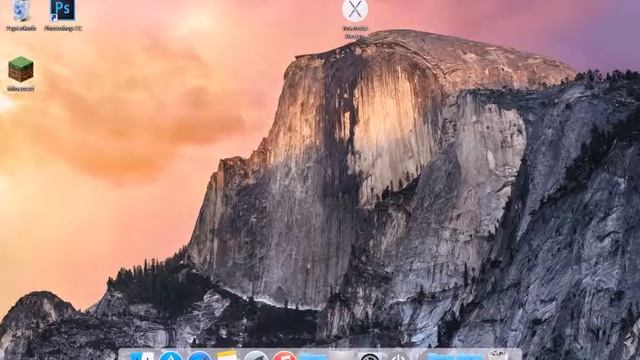Open the grey rocket Launchpad dock icon

[x=256, y=356]
